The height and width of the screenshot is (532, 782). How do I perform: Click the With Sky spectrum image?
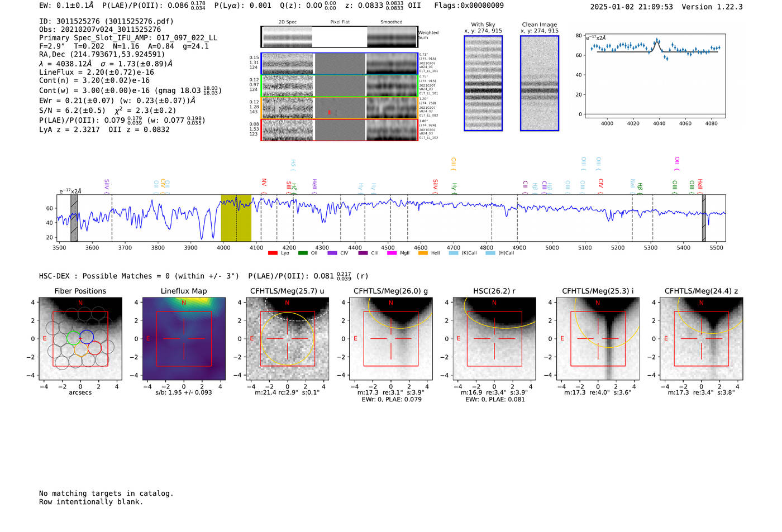point(483,83)
